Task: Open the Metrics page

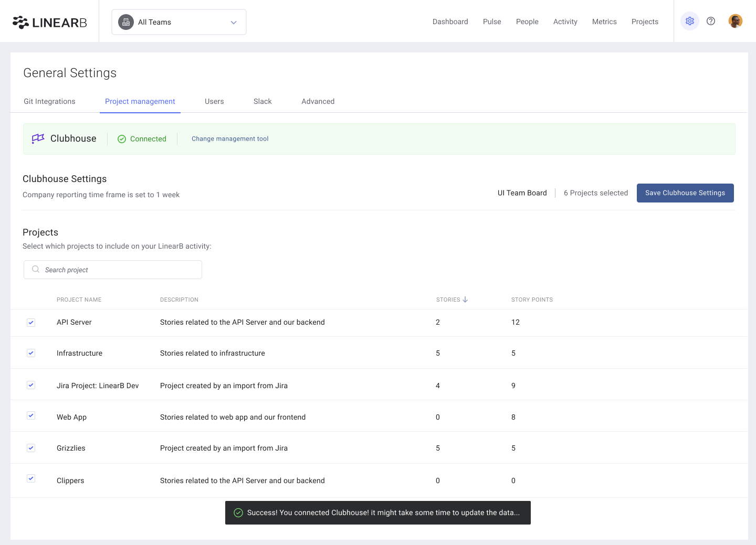Action: 604,22
